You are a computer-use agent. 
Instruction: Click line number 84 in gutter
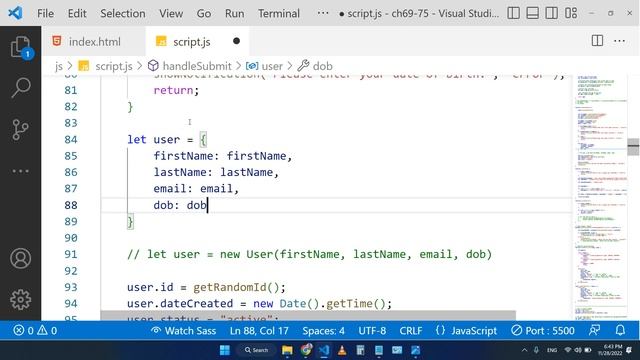pyautogui.click(x=71, y=140)
